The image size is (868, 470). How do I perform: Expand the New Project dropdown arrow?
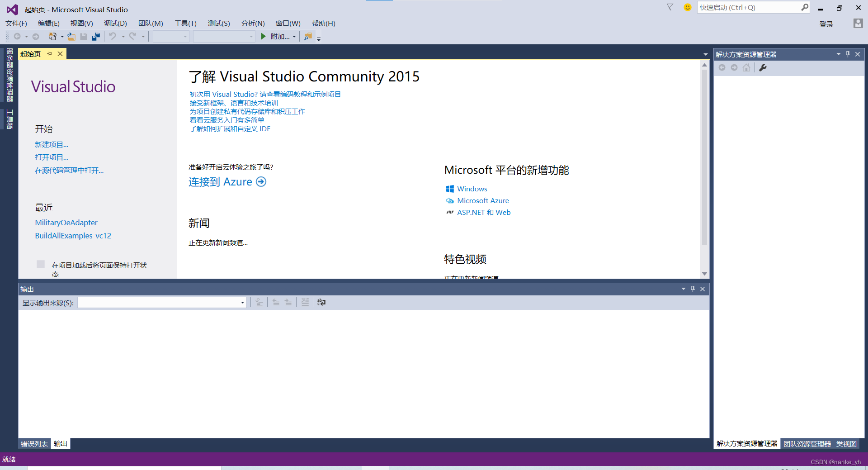pyautogui.click(x=62, y=37)
